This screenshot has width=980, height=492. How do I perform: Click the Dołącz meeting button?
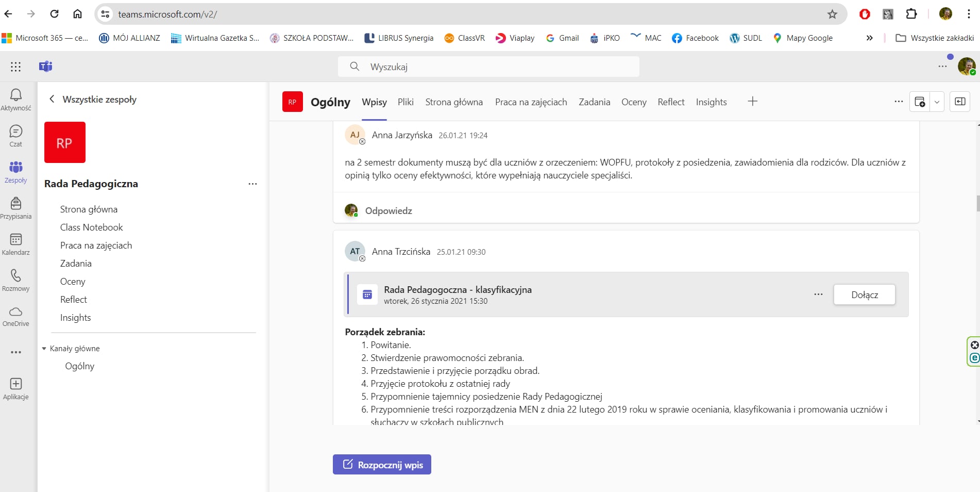click(864, 295)
